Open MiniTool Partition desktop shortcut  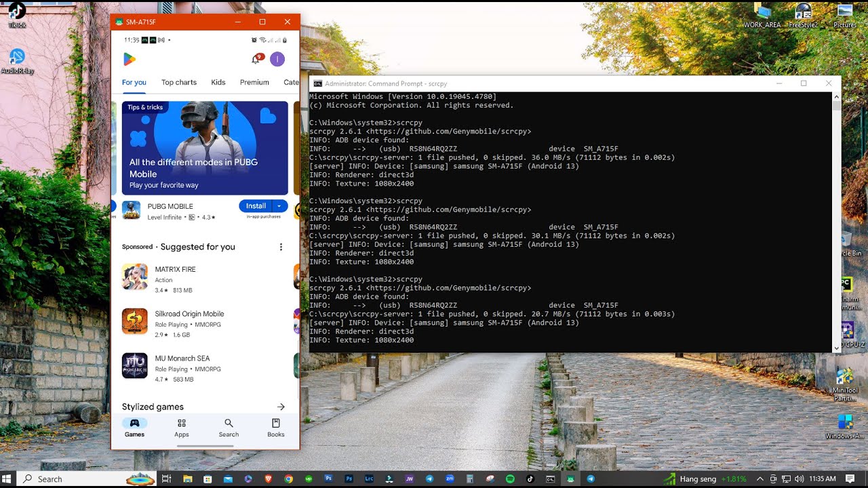(845, 384)
